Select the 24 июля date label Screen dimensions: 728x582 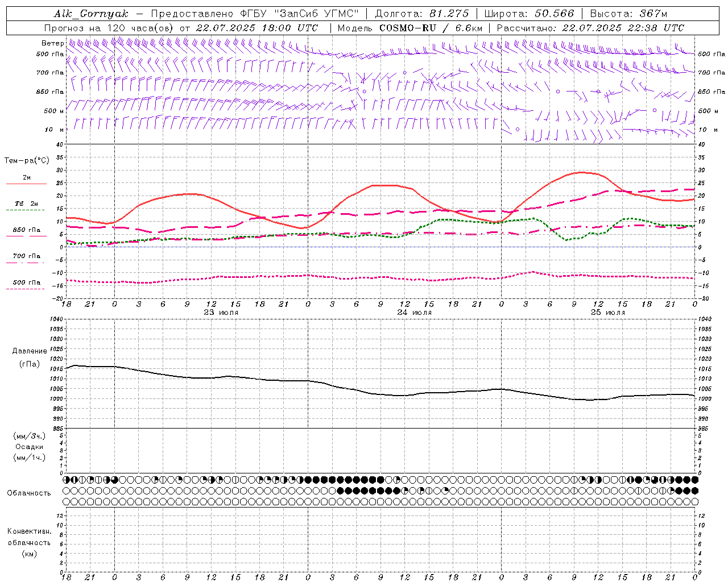point(414,313)
